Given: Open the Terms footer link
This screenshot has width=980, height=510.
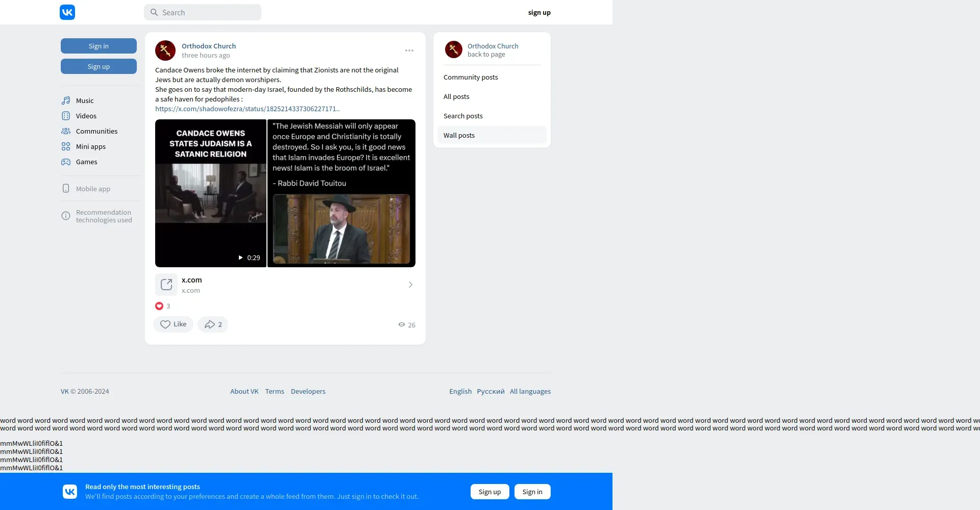Looking at the screenshot, I should point(275,391).
